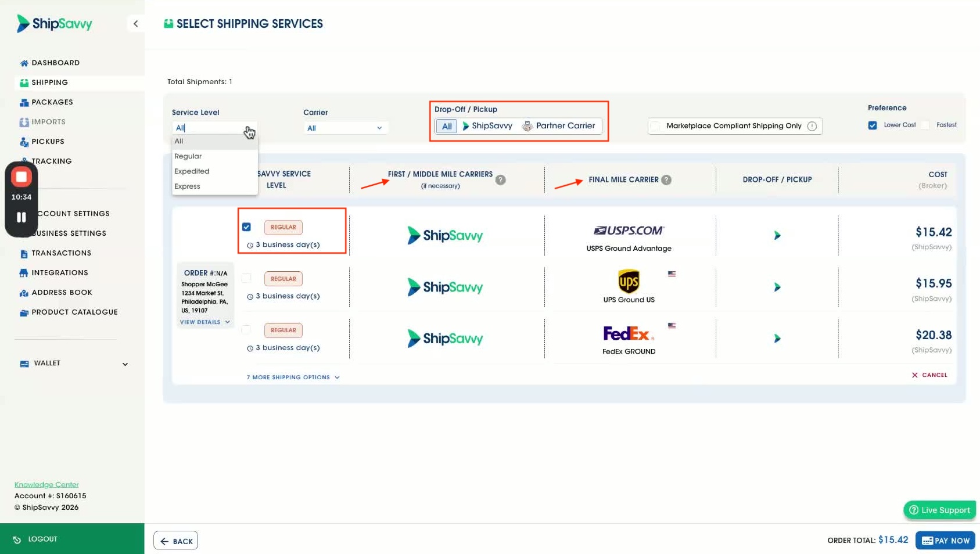Click the Regular badge in USPS row

click(x=283, y=227)
